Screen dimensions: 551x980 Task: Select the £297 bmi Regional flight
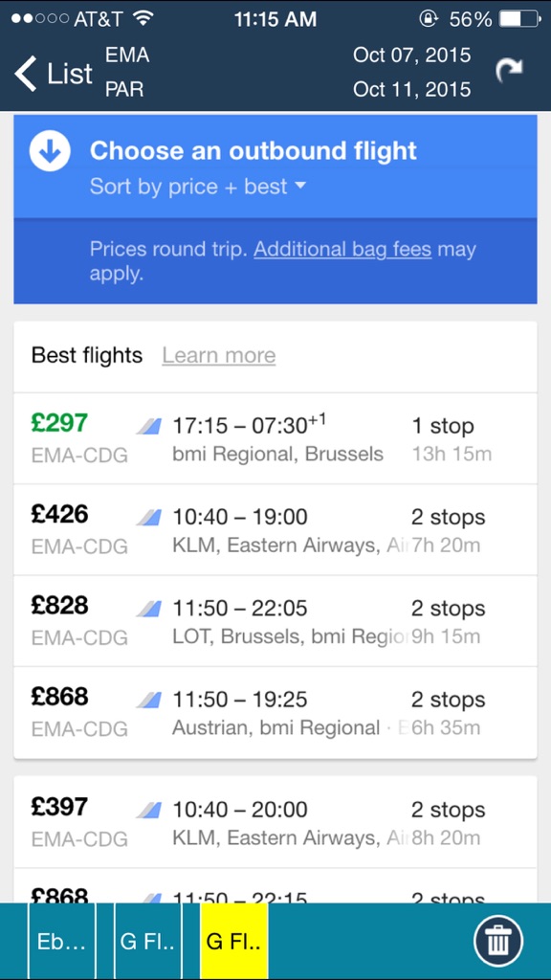[275, 438]
